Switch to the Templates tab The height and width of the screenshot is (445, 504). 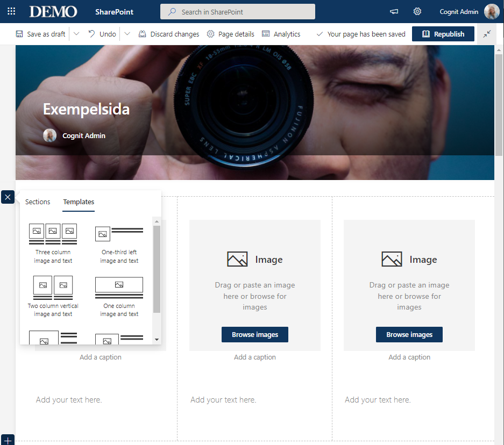[79, 202]
